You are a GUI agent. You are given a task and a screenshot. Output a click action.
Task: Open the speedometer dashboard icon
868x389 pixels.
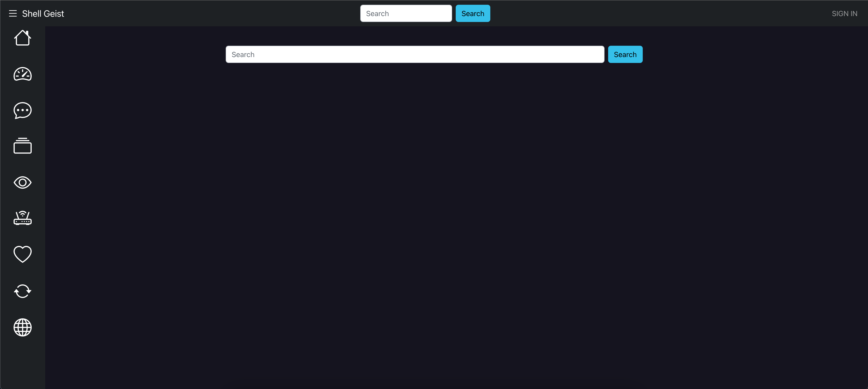tap(23, 74)
